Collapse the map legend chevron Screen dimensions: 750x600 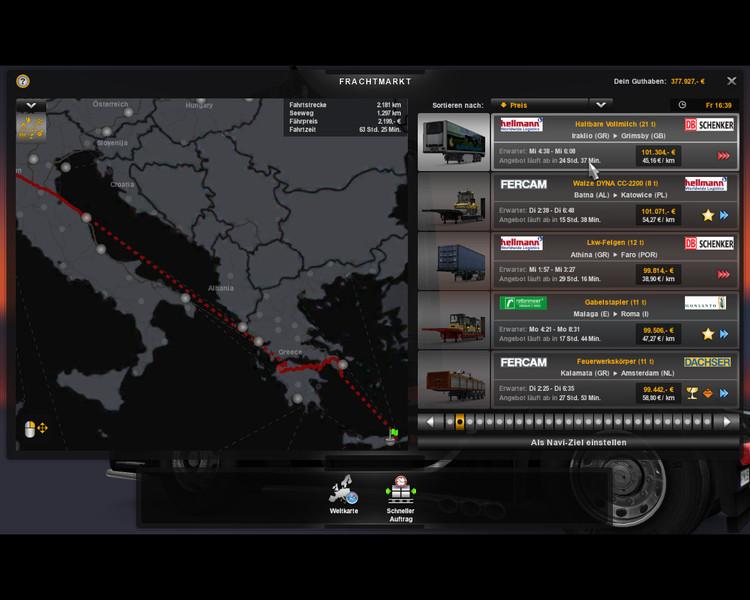point(31,104)
